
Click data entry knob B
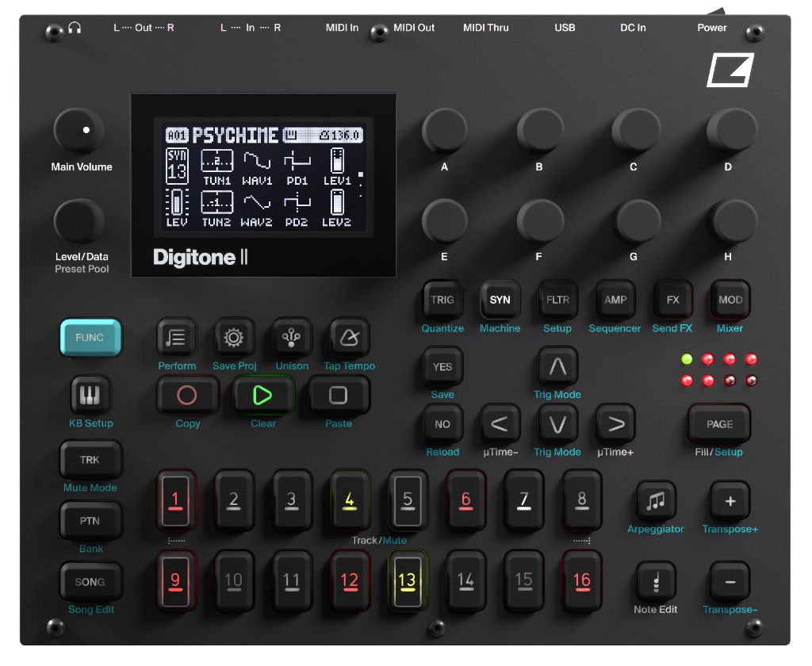(539, 131)
